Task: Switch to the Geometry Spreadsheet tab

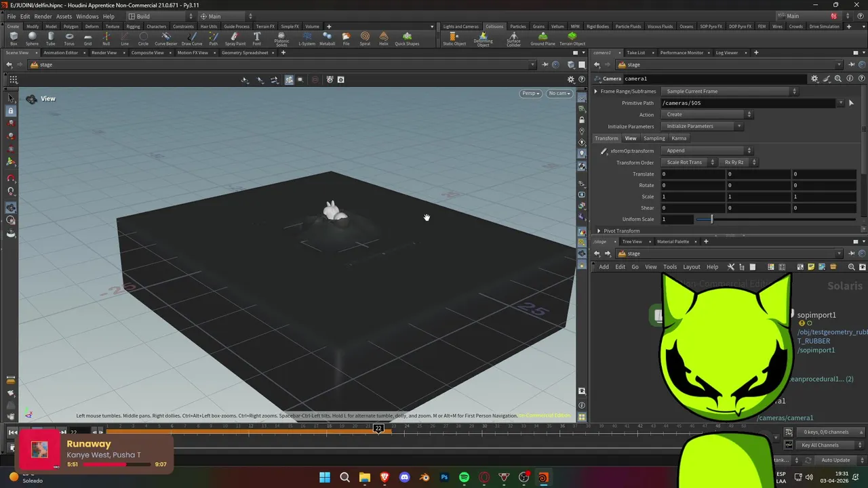Action: 245,53
